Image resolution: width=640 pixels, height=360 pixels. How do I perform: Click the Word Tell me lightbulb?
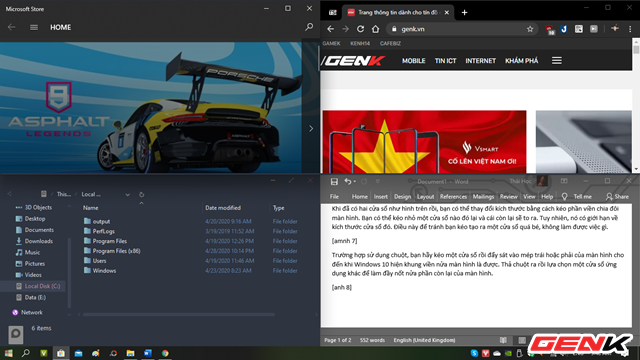pos(564,197)
